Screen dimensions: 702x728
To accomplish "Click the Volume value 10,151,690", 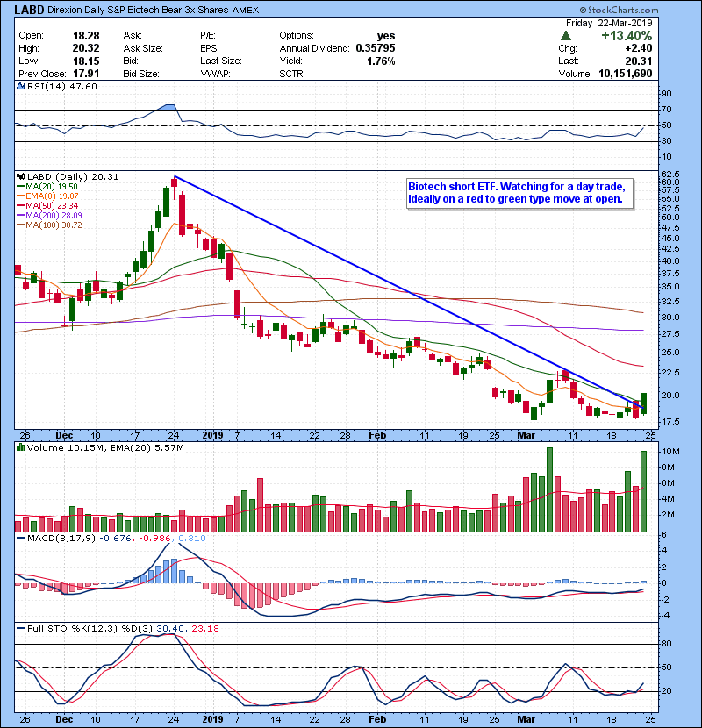I will click(626, 74).
